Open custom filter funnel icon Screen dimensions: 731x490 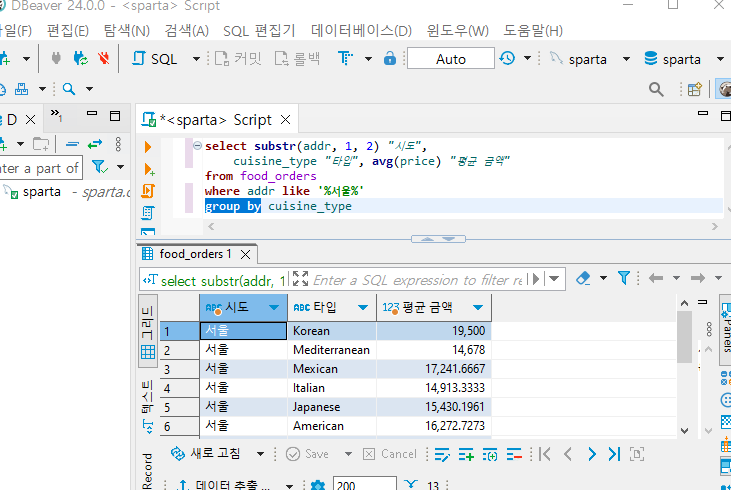623,278
